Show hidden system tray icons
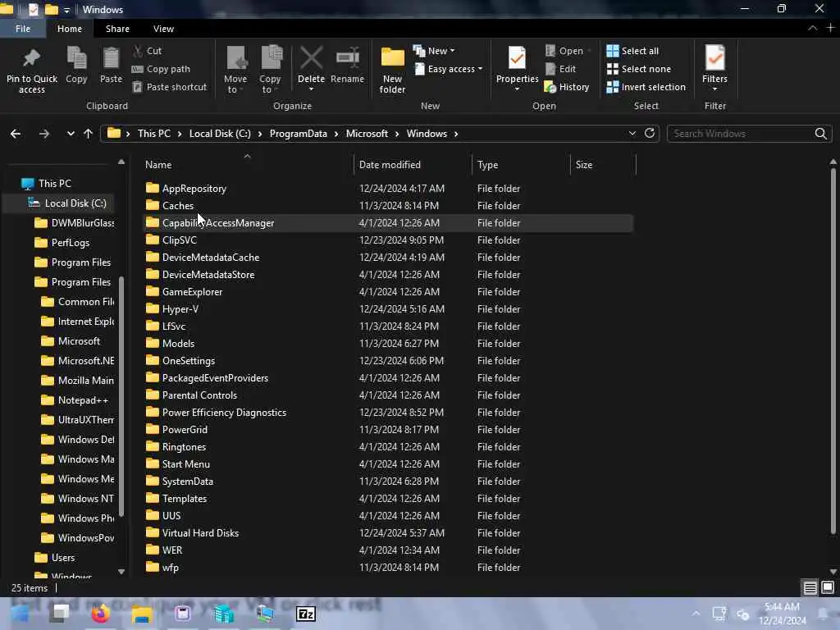 pyautogui.click(x=696, y=614)
